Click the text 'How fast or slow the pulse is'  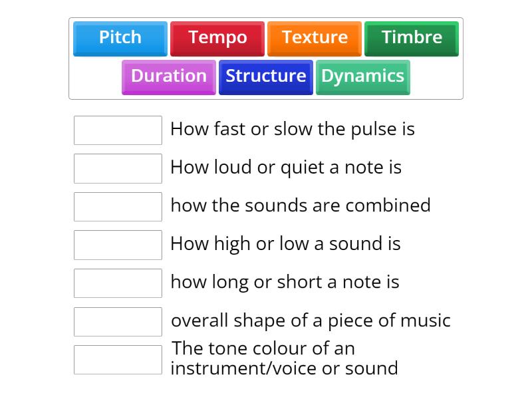coord(293,129)
